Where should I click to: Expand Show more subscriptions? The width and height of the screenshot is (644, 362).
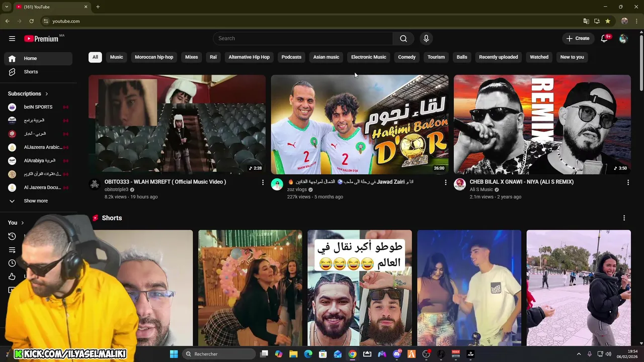[38, 201]
